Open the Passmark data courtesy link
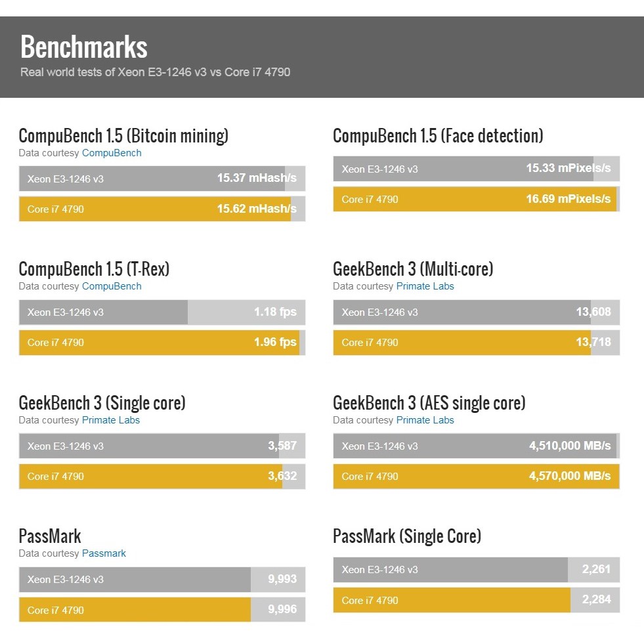Image resolution: width=644 pixels, height=644 pixels. pyautogui.click(x=104, y=553)
